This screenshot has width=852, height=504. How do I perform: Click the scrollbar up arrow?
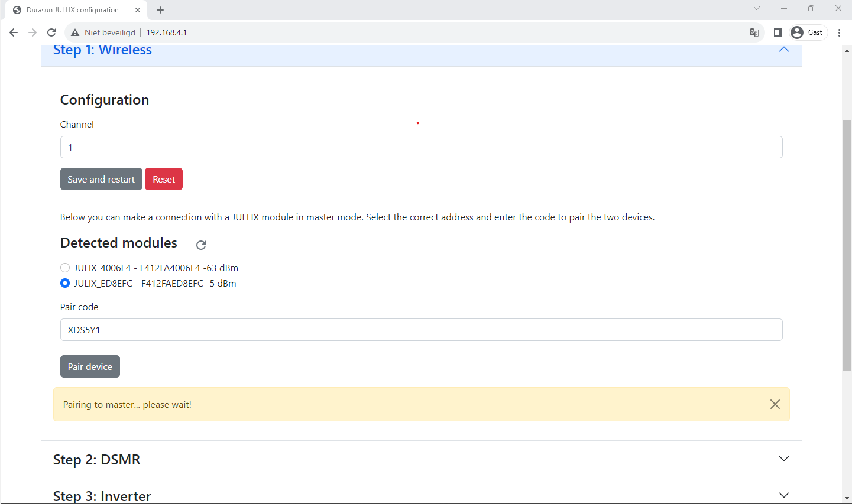pyautogui.click(x=847, y=51)
